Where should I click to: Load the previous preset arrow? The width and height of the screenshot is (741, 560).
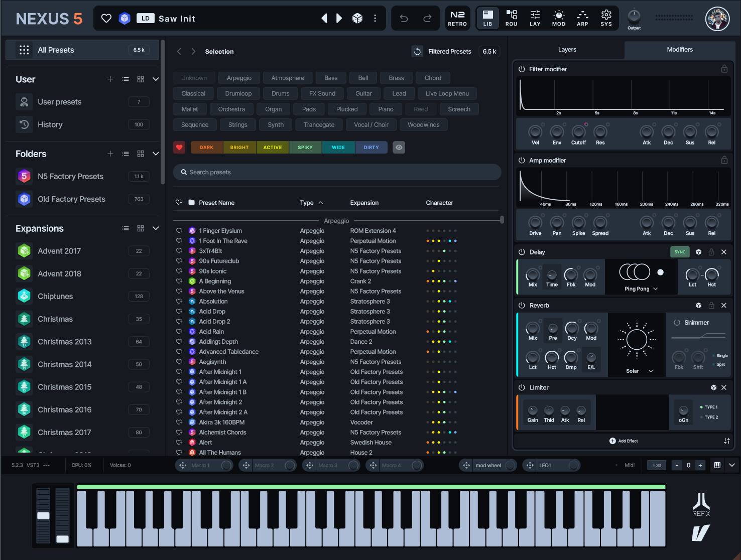click(324, 19)
